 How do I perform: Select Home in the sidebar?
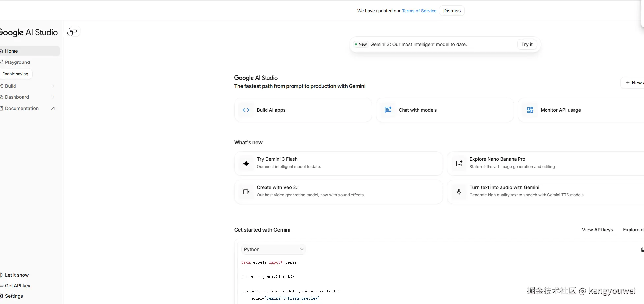tap(12, 51)
